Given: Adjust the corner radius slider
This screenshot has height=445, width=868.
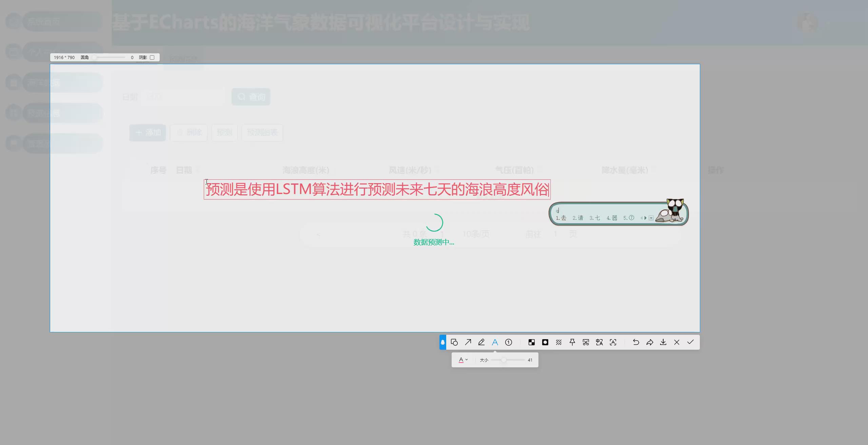Looking at the screenshot, I should click(x=95, y=58).
